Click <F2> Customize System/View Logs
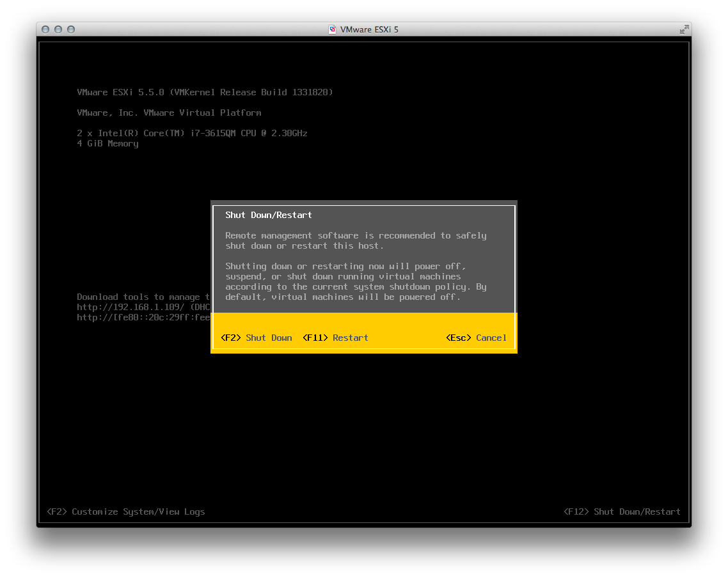This screenshot has height=578, width=728. (x=126, y=512)
